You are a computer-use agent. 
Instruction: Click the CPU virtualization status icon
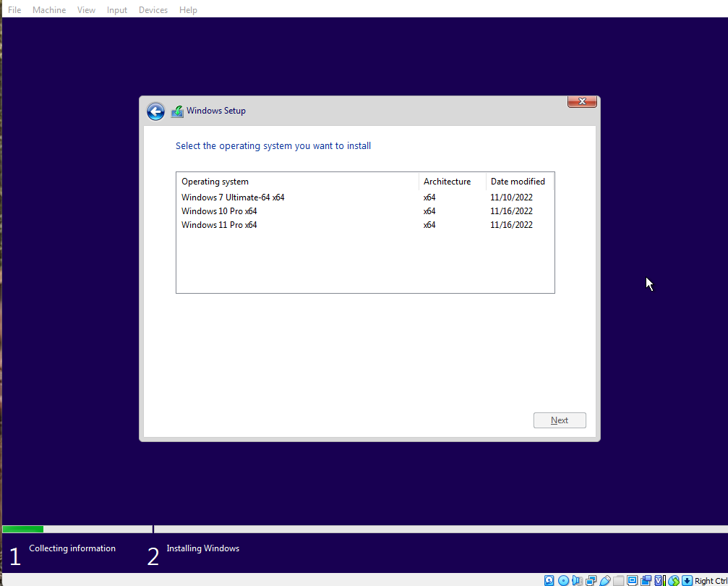[660, 580]
